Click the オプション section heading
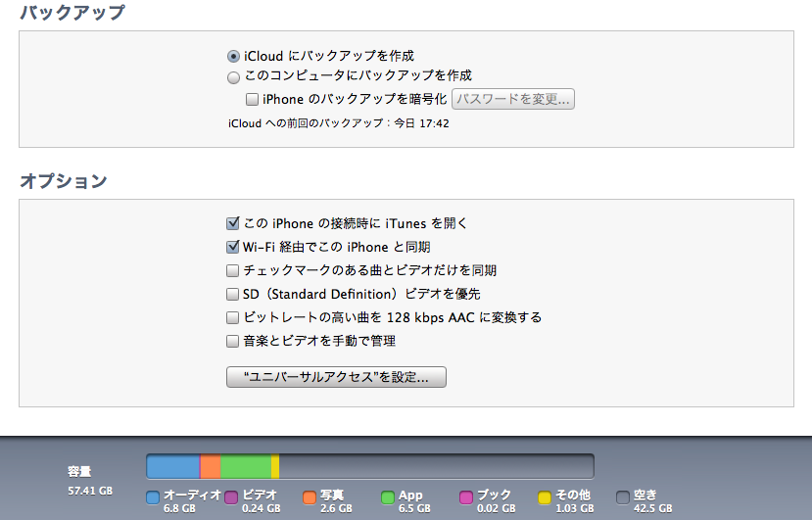The image size is (812, 520). coord(64,181)
